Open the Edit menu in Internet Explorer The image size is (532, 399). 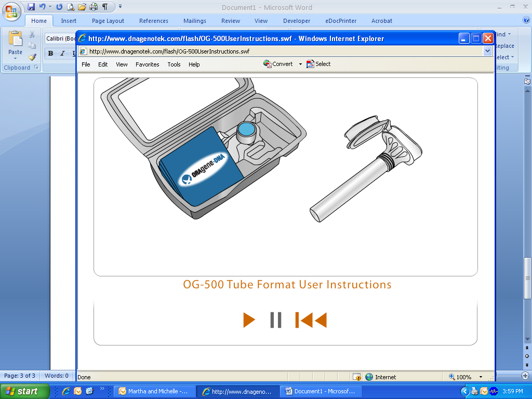click(x=103, y=64)
